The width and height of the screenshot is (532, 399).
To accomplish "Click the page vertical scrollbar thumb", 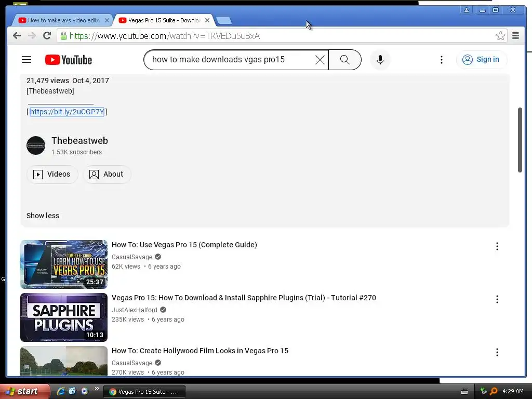I will 520,140.
